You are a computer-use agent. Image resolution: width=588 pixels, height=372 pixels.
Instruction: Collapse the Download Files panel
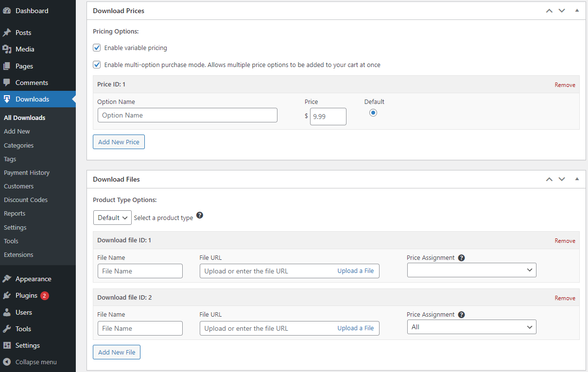point(577,179)
